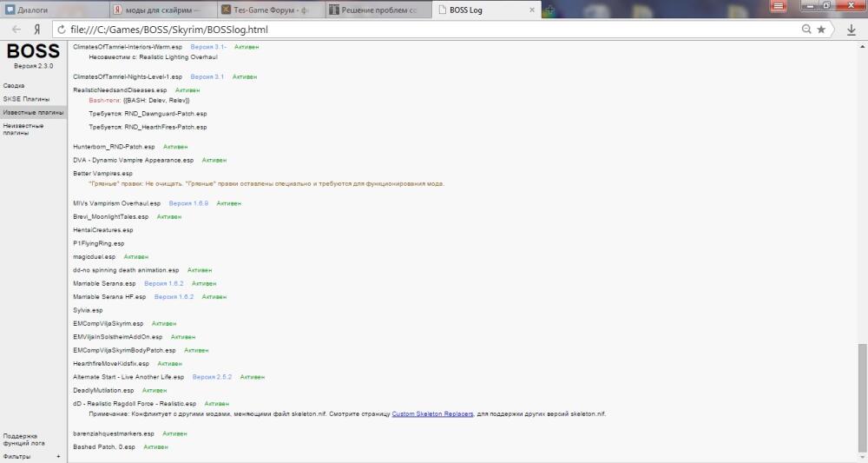The height and width of the screenshot is (463, 868).
Task: Click EMViljaInSolstheimAddOn.esp entry
Action: click(118, 337)
